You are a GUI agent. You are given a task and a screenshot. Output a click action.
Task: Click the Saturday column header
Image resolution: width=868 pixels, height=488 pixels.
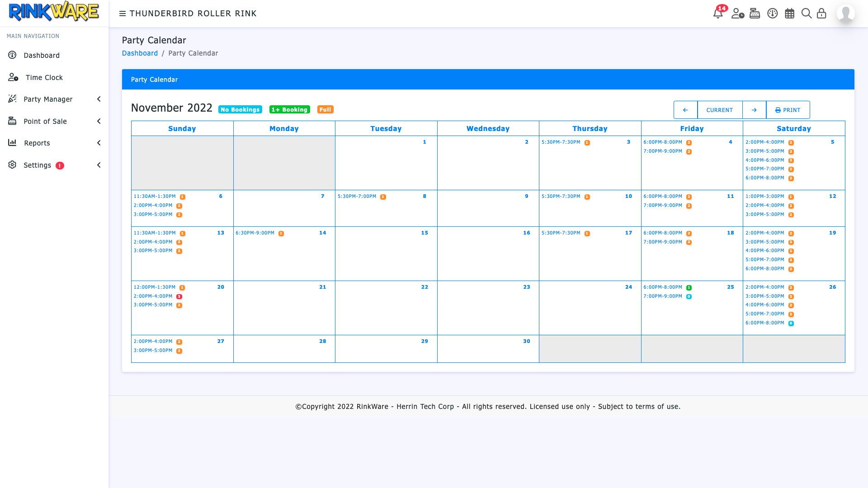(794, 128)
